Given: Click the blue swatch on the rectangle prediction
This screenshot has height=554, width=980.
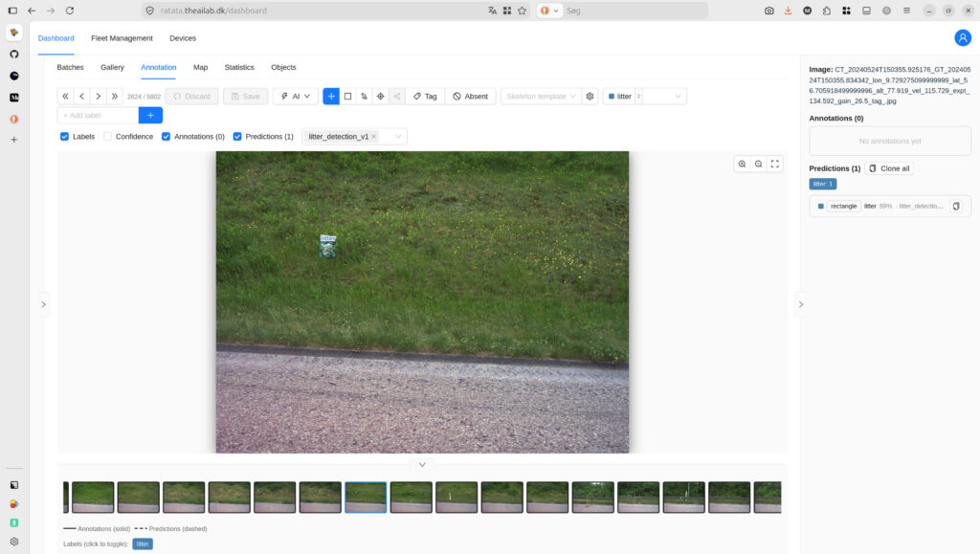Looking at the screenshot, I should tap(820, 206).
